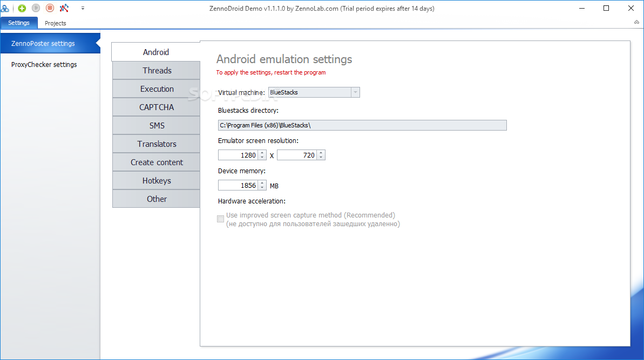
Task: Open the Execution settings tab
Action: click(157, 89)
